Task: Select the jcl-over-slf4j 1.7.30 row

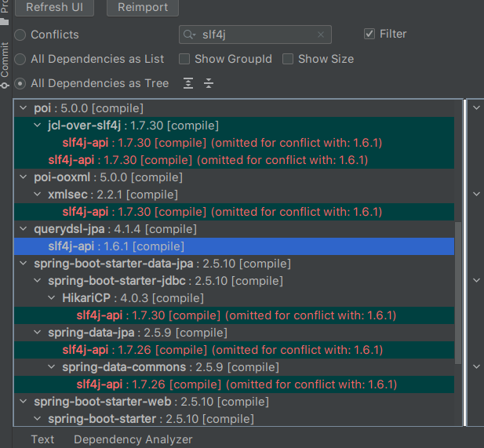Action: coord(234,126)
